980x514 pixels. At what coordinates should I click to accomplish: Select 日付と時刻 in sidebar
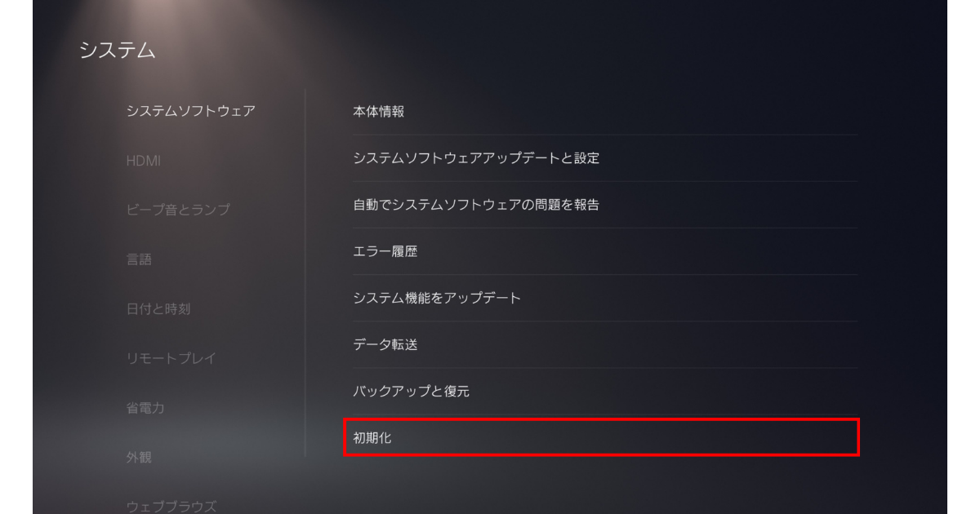(x=158, y=309)
